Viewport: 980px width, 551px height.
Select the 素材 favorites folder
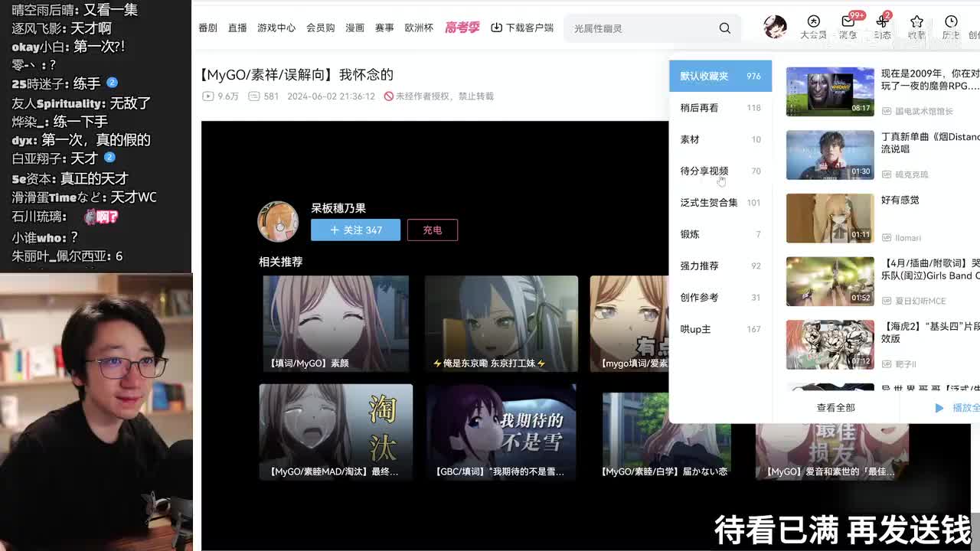(720, 139)
